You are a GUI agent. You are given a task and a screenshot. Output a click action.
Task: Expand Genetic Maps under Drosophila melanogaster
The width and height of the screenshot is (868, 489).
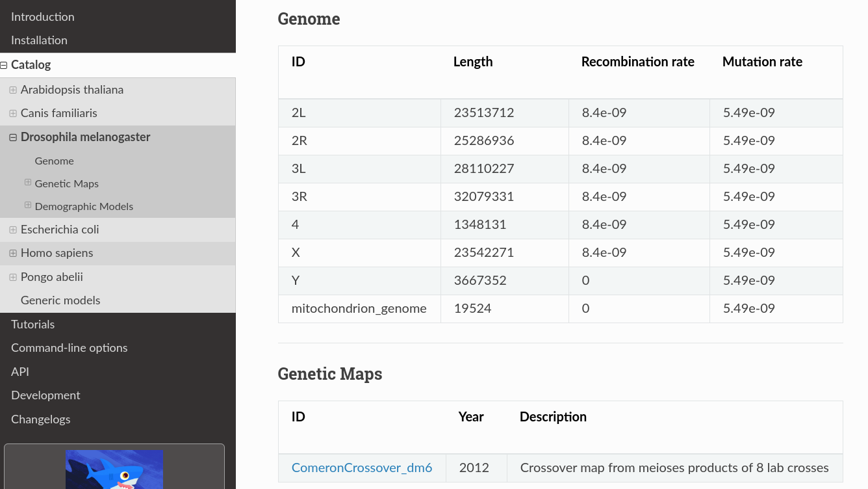point(27,183)
